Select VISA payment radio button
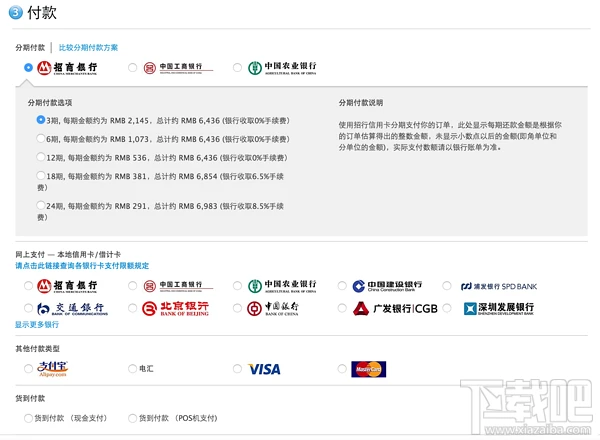 click(x=237, y=369)
